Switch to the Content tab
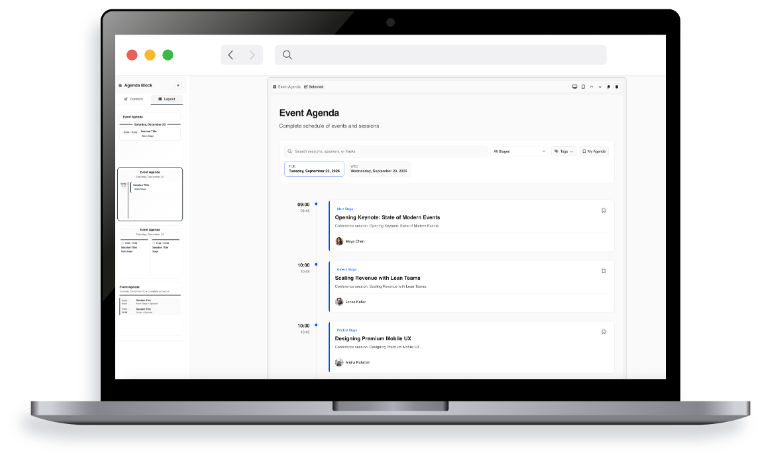This screenshot has height=462, width=766. point(133,99)
